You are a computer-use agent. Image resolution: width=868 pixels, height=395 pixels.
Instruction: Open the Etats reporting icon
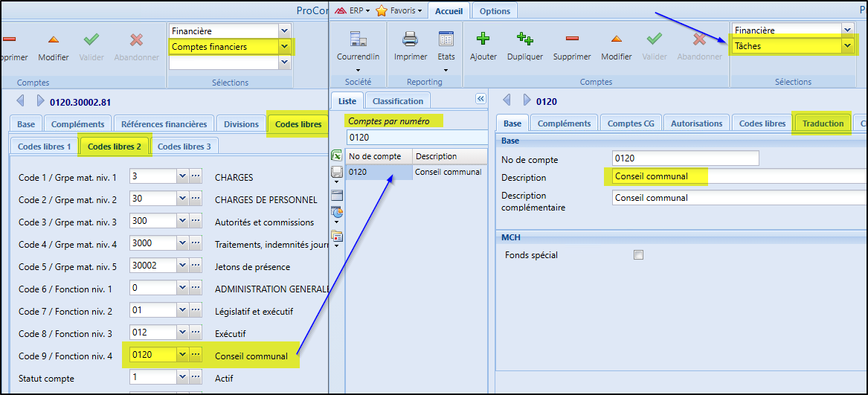click(446, 39)
